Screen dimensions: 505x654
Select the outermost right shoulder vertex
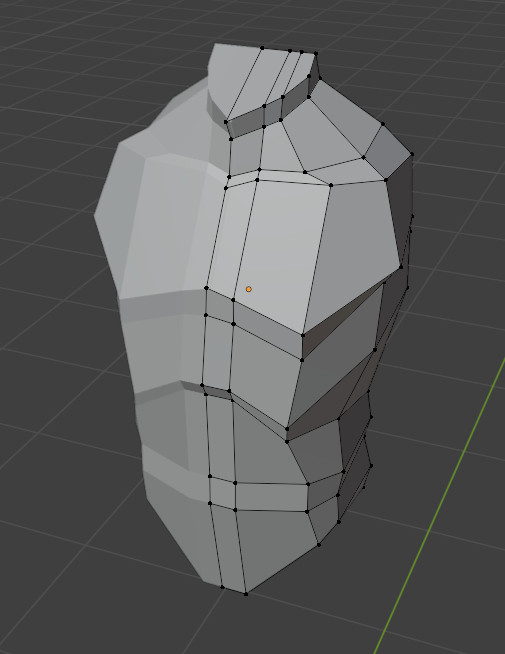coord(412,154)
